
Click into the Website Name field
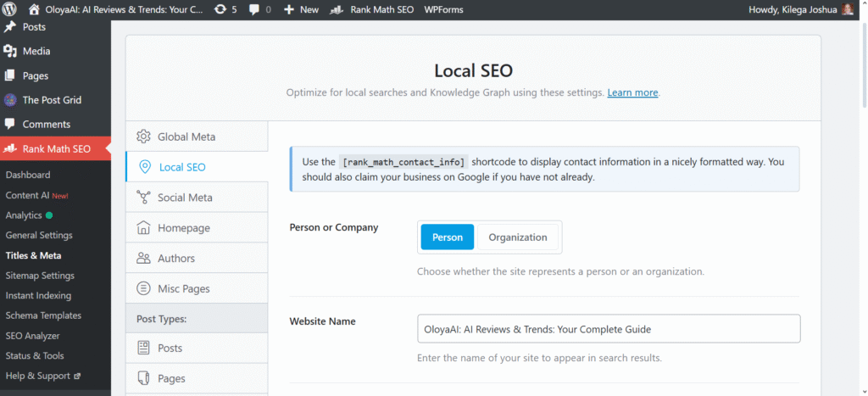pos(609,329)
